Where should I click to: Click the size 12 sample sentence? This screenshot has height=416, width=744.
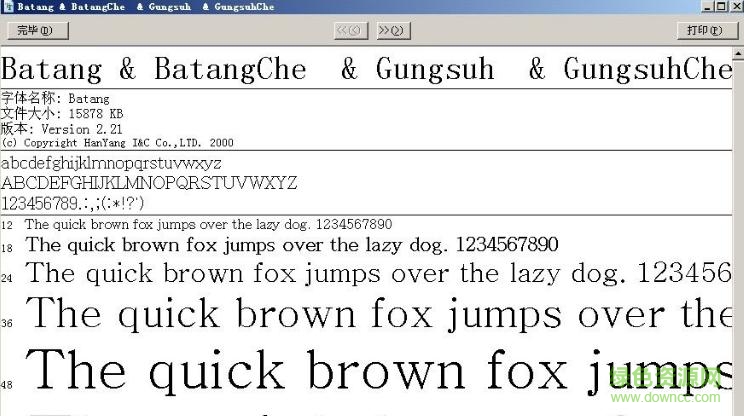(208, 224)
